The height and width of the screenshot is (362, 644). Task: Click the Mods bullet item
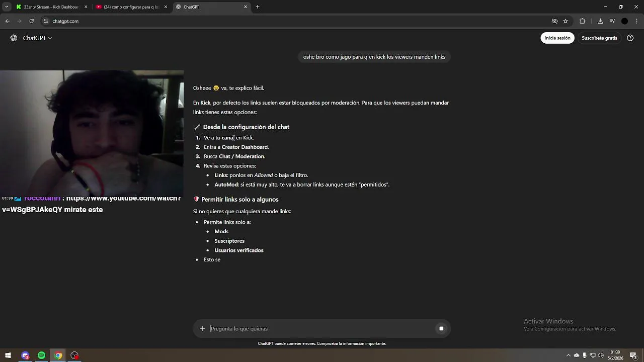pos(221,231)
